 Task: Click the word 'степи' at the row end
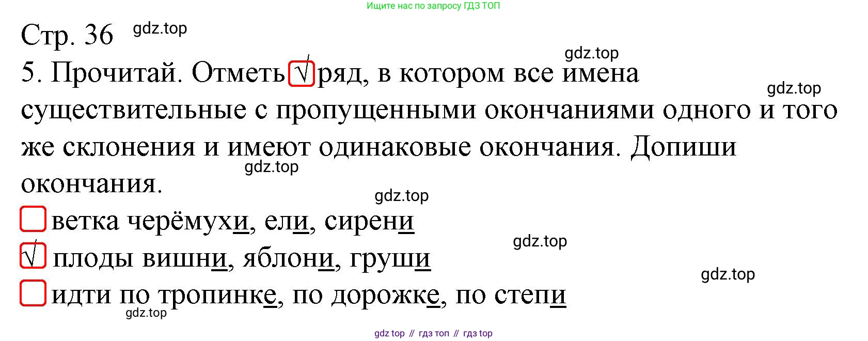tap(530, 295)
